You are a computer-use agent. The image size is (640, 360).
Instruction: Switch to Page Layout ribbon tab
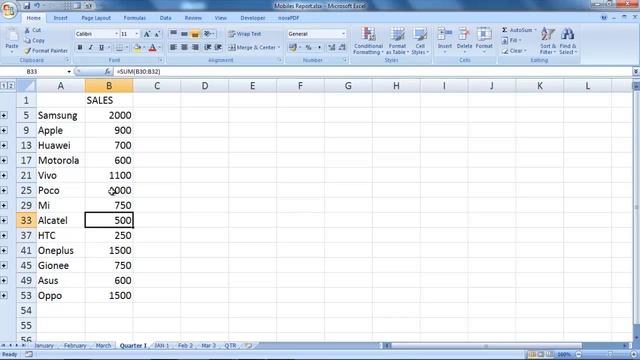pyautogui.click(x=96, y=18)
